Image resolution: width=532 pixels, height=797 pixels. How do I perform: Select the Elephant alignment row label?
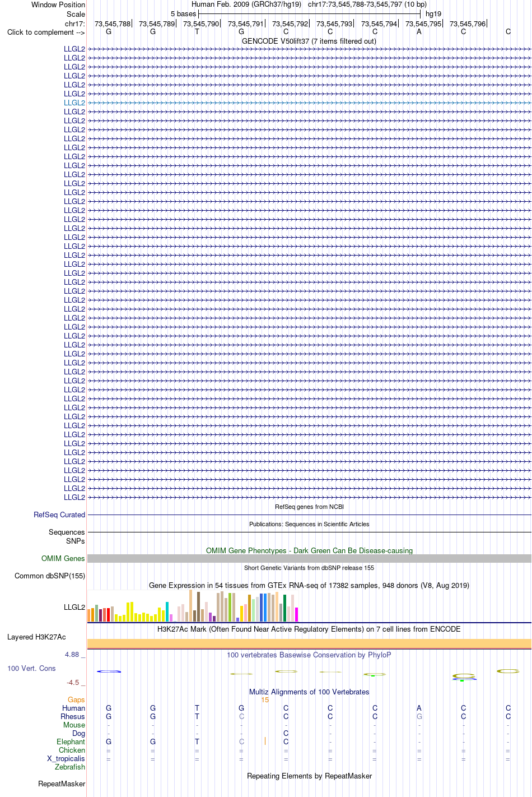(71, 742)
